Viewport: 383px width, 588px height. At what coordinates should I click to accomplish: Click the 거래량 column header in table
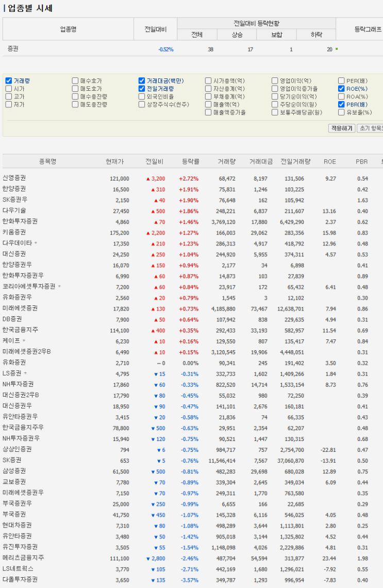pos(227,161)
